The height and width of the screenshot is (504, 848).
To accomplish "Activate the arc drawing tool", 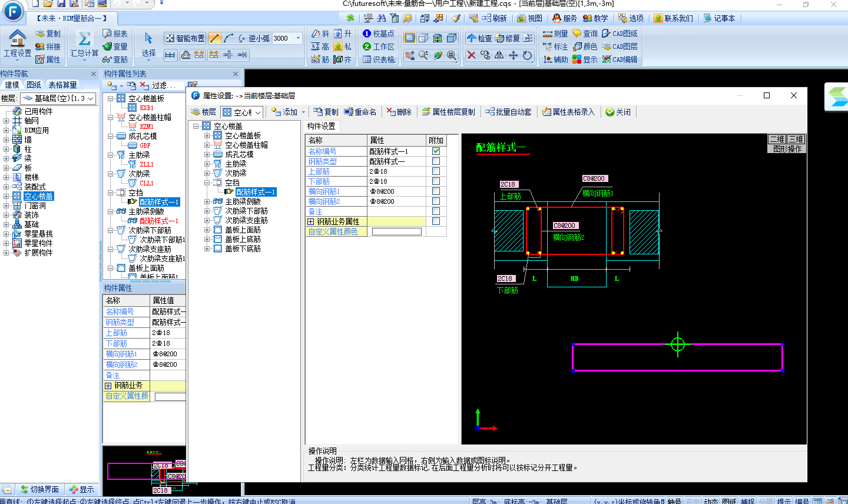I will pos(228,38).
